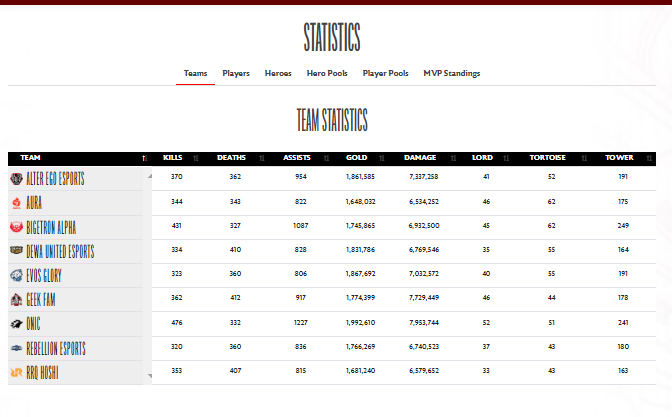This screenshot has width=672, height=417.
Task: Click ONIC's kills value 476
Action: tap(177, 323)
